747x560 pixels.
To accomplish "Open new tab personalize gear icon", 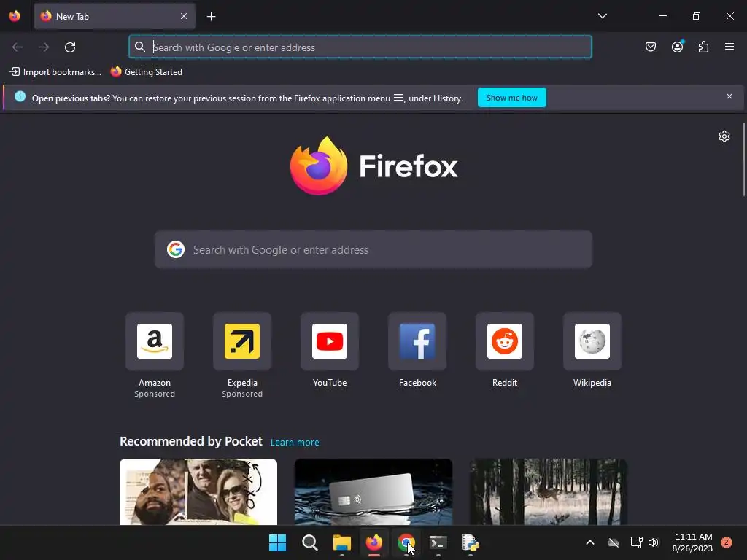I will pyautogui.click(x=724, y=136).
